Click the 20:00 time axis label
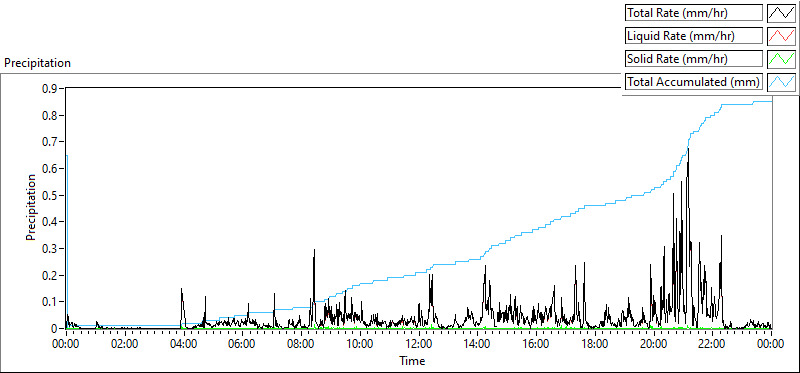Viewport: 800px width, 373px height. coord(654,344)
